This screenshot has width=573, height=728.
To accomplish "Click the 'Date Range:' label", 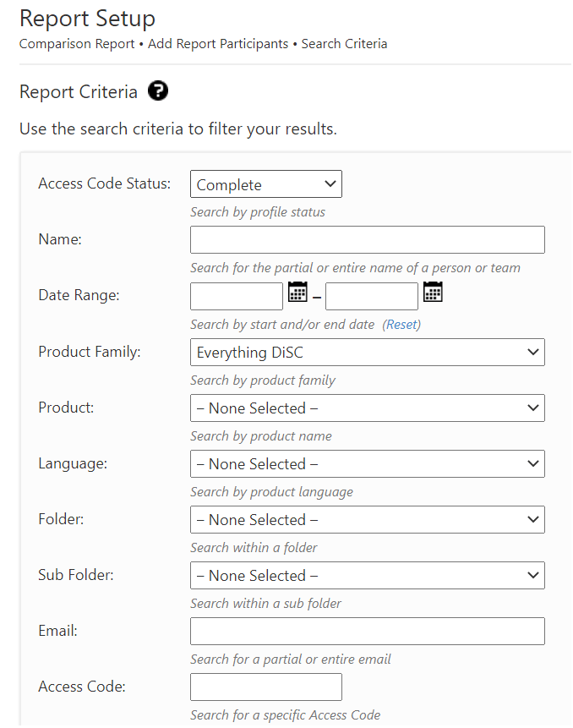I will [x=79, y=295].
